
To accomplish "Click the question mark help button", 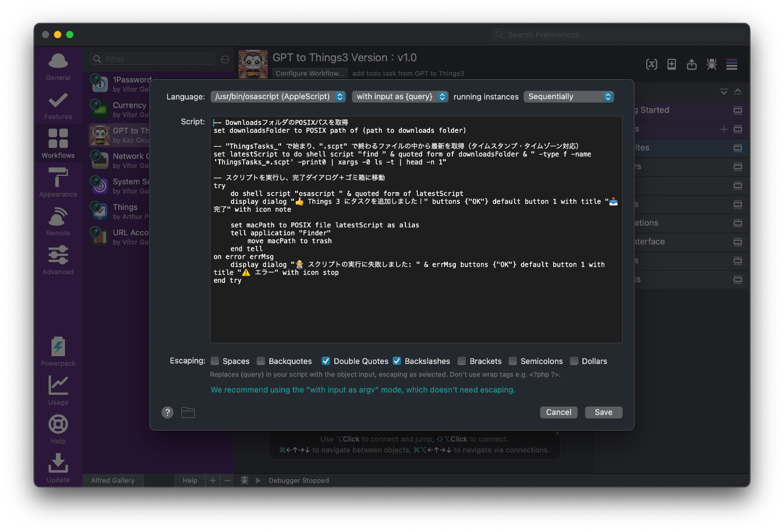I will 167,413.
